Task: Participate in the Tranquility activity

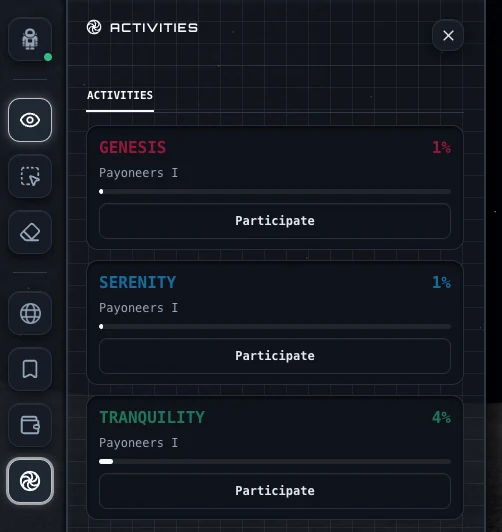Action: point(275,491)
